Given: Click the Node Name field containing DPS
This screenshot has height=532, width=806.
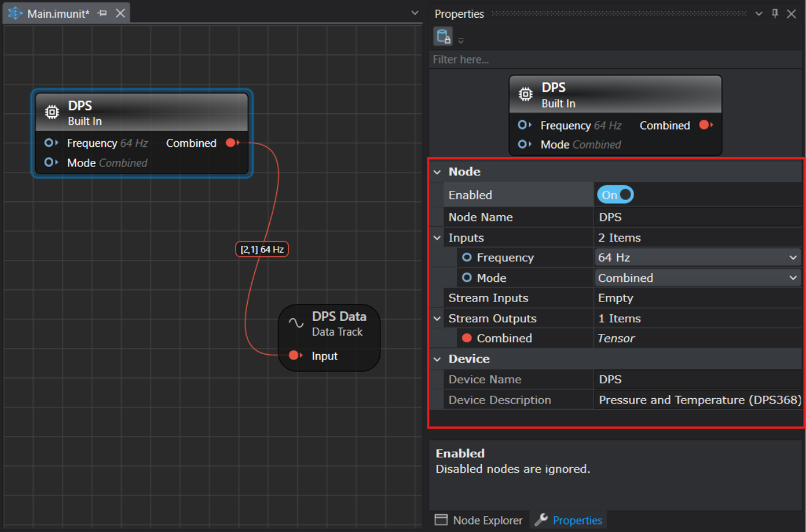Looking at the screenshot, I should [x=697, y=217].
